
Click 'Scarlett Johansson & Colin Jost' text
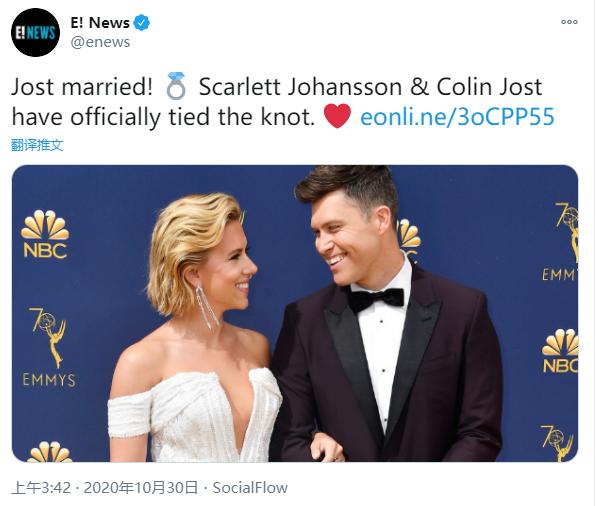[371, 87]
